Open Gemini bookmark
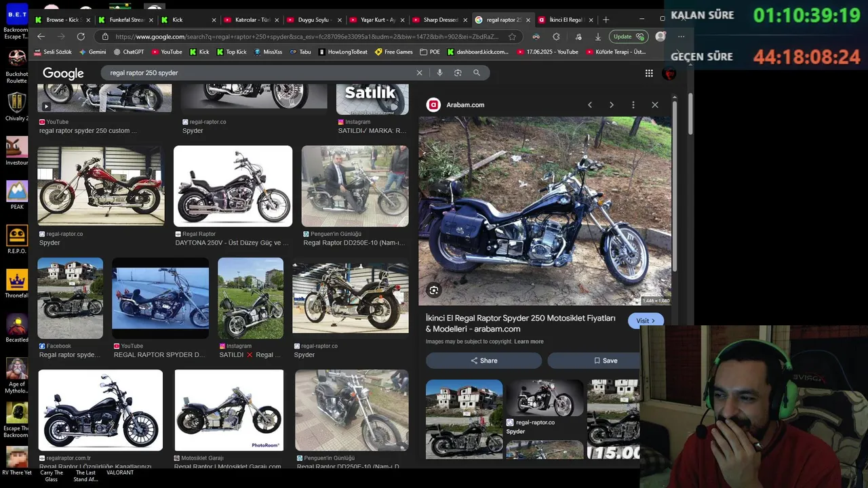Image resolution: width=868 pixels, height=488 pixels. [x=93, y=52]
